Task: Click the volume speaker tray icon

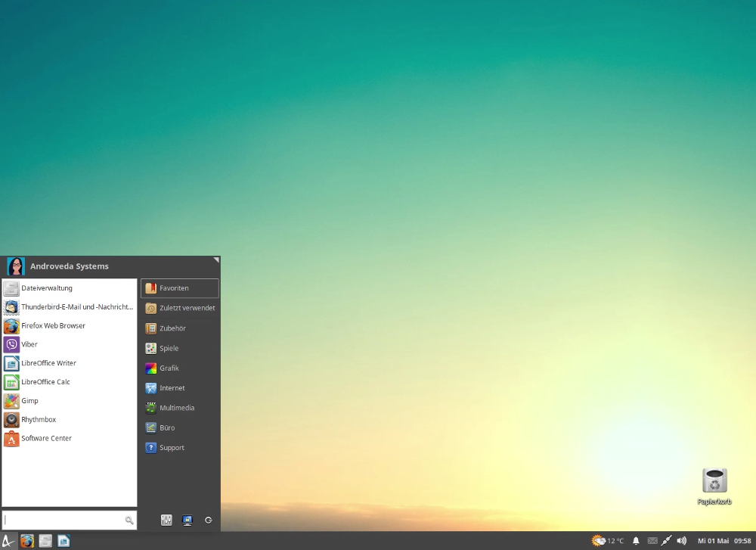Action: [x=682, y=541]
